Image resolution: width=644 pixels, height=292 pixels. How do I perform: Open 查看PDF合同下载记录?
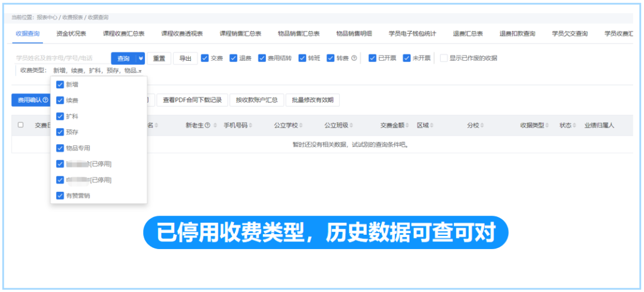pos(192,100)
